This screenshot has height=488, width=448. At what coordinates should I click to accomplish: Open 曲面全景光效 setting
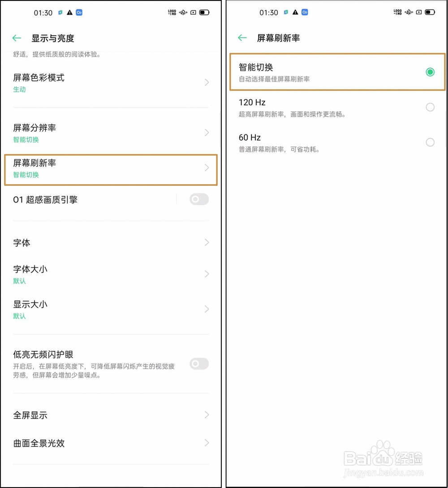[x=111, y=443]
